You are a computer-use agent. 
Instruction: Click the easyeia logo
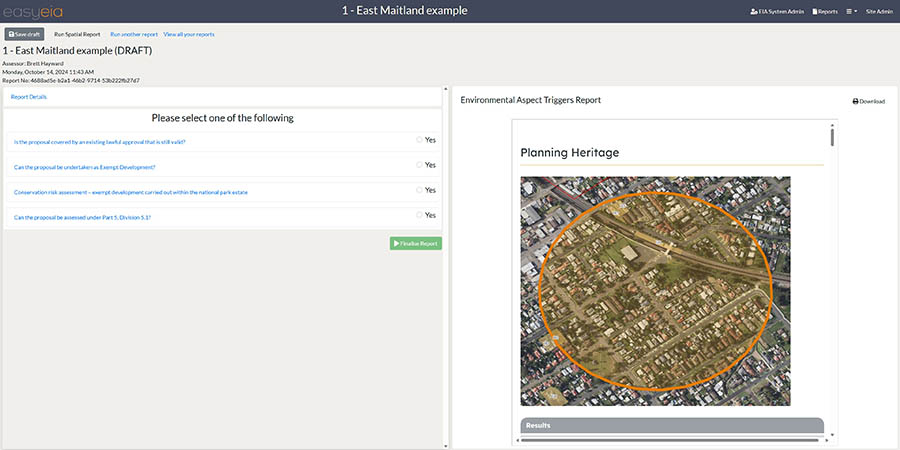click(x=33, y=11)
